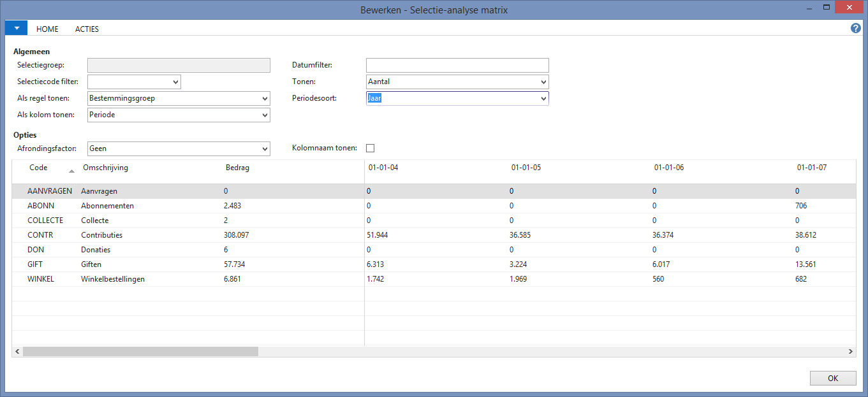Select the COLLECTE code cell
Screen dimensions: 868x397
[x=45, y=220]
